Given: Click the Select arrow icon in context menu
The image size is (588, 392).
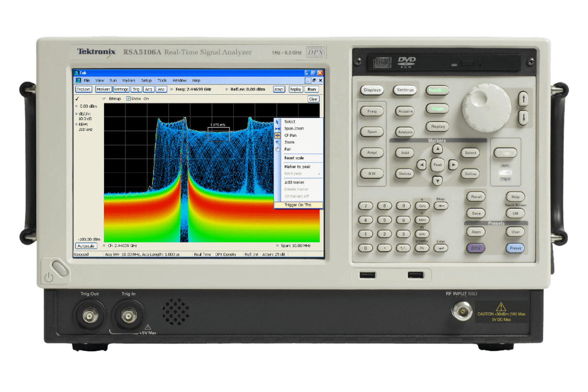Looking at the screenshot, I should [278, 122].
